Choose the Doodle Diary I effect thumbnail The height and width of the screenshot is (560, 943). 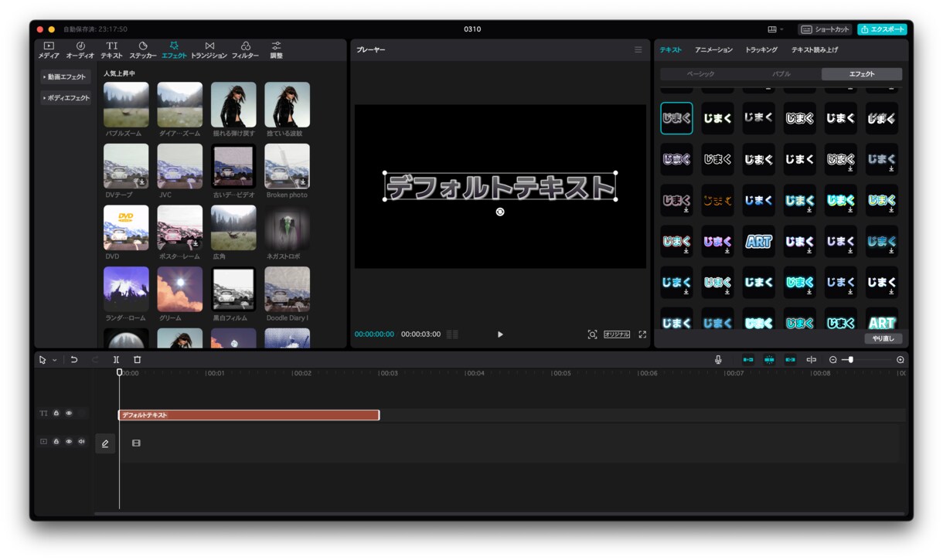[287, 289]
